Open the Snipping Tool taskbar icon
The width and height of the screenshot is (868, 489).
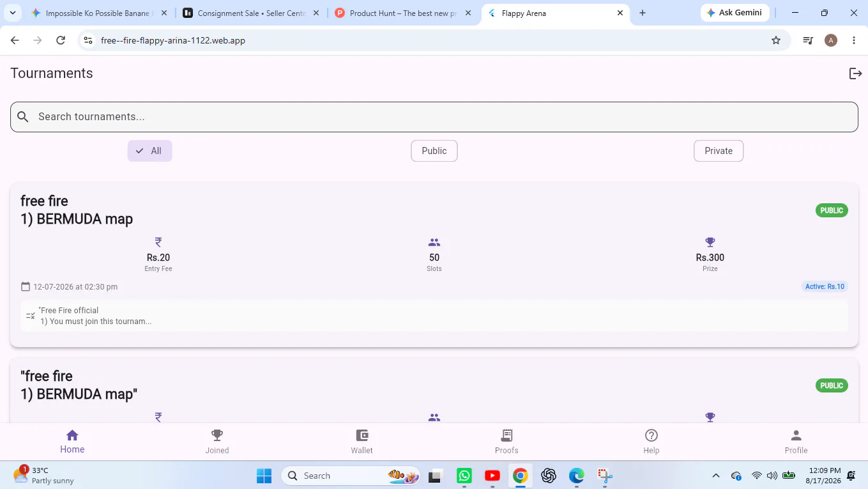(605, 476)
